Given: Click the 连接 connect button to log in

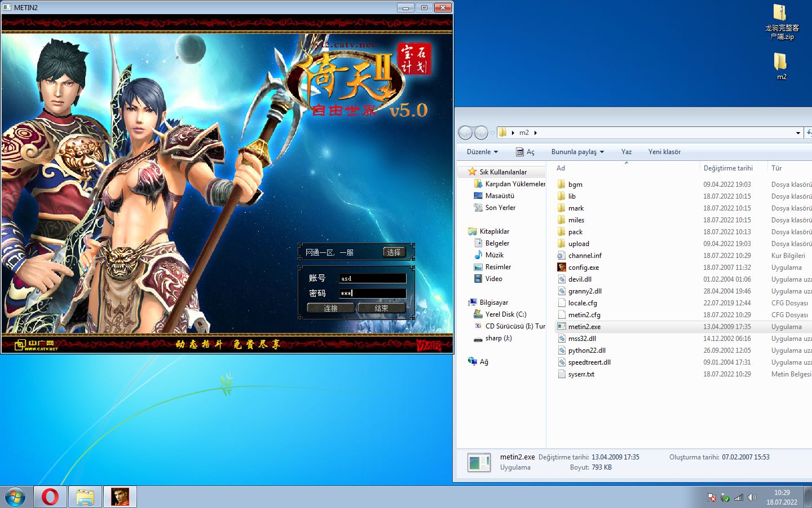Looking at the screenshot, I should tap(330, 308).
